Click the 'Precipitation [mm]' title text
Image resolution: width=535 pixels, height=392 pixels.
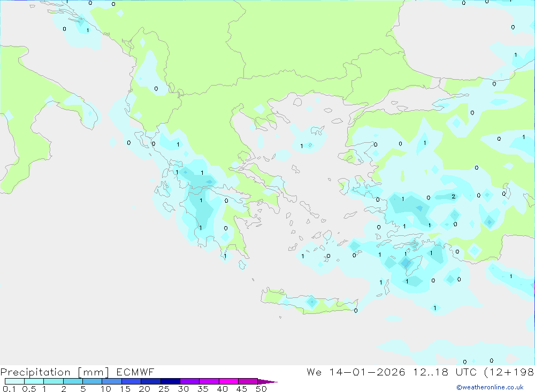55,372
